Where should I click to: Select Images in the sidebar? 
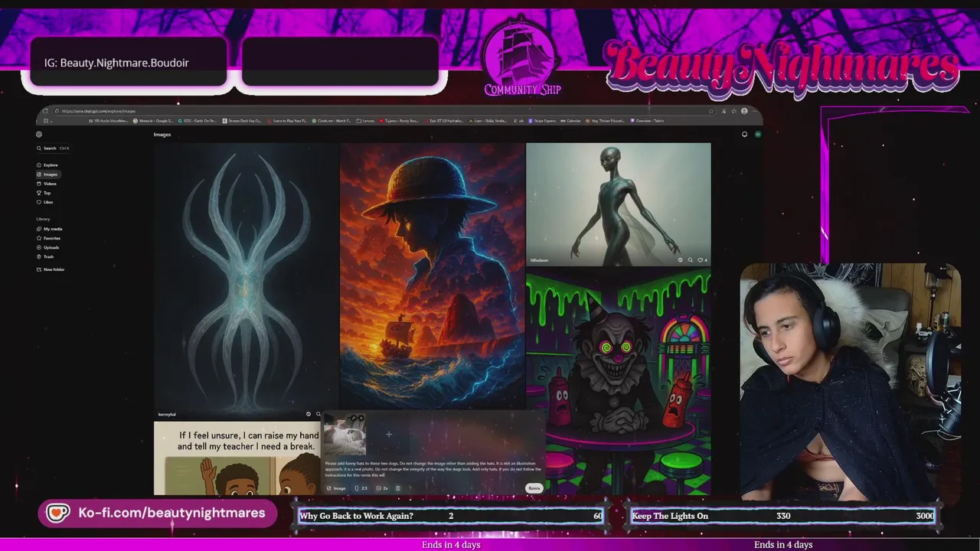[x=47, y=174]
